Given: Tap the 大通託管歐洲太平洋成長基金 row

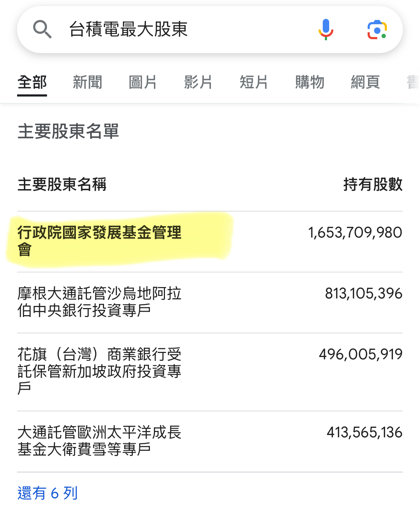Looking at the screenshot, I should click(210, 441).
